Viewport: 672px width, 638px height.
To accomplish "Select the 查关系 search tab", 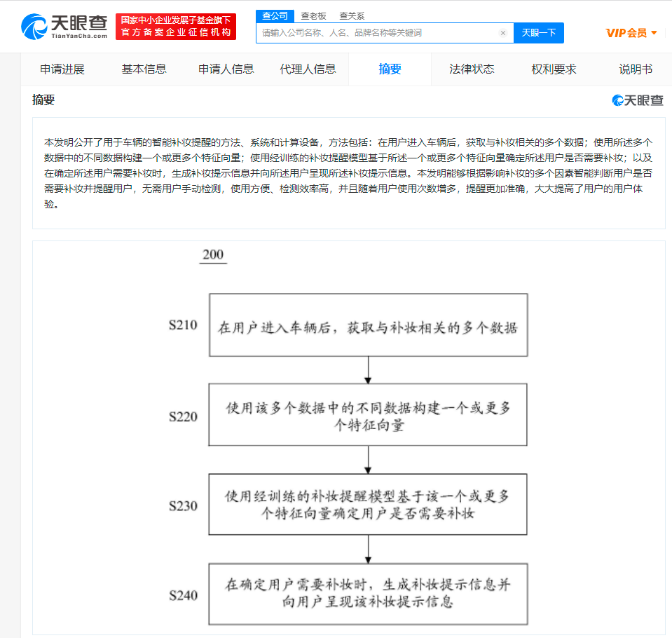I will [352, 16].
